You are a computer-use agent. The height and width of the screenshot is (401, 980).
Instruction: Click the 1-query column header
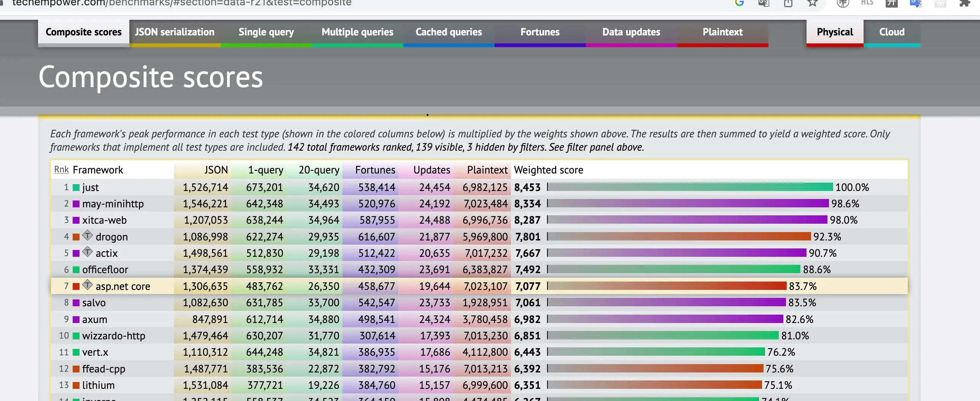[266, 170]
